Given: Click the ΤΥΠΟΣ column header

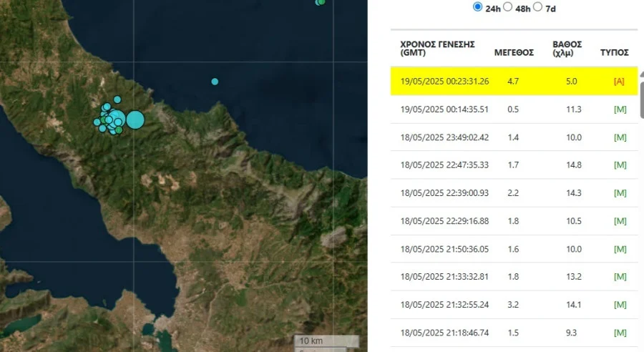Looking at the screenshot, I should 614,52.
